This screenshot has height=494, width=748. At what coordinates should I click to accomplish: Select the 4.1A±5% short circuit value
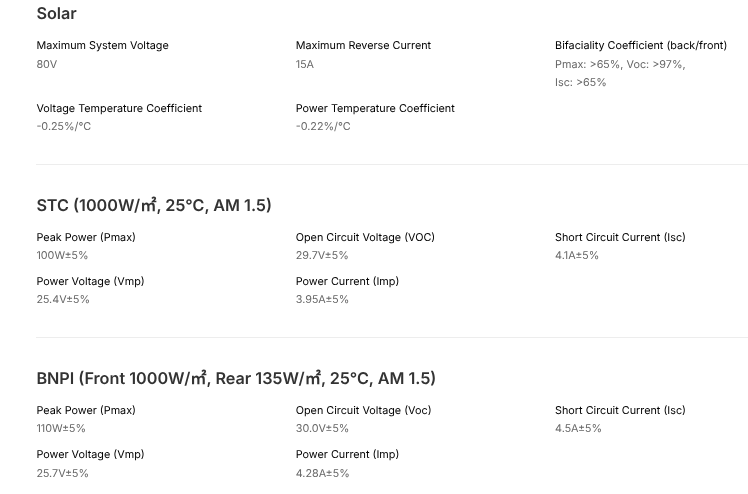[x=577, y=256]
